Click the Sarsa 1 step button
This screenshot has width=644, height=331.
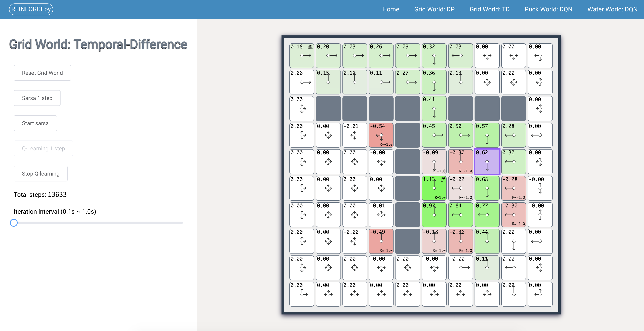pyautogui.click(x=37, y=98)
